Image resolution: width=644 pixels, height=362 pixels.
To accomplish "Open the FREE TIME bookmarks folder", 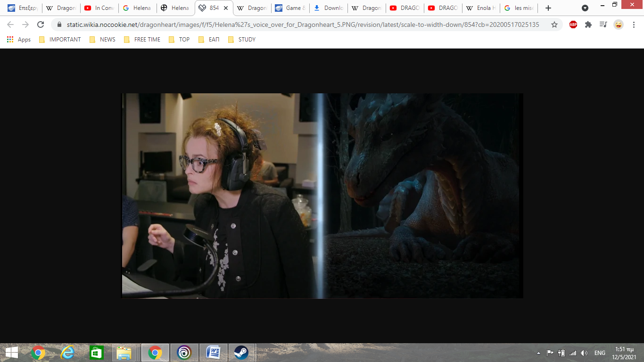I will [142, 40].
